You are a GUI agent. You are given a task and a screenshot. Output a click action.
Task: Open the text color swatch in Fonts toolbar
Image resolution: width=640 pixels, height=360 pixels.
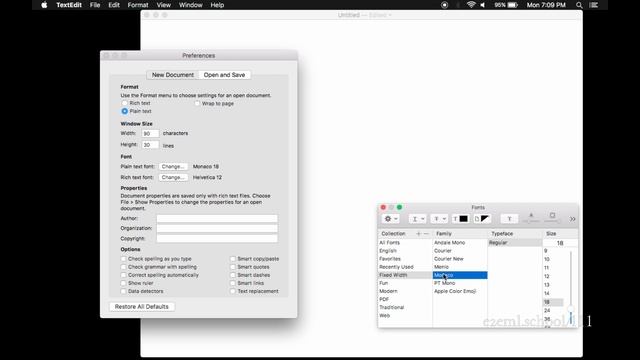460,219
